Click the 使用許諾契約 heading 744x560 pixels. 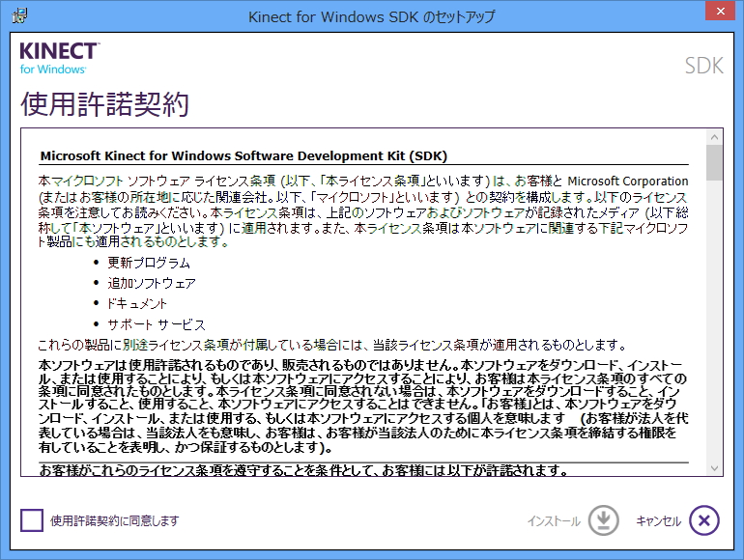point(105,103)
